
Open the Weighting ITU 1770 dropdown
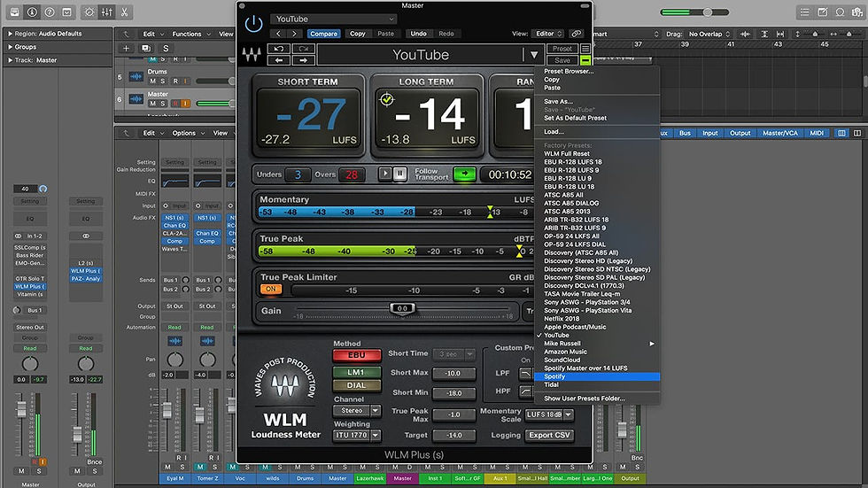[x=357, y=435]
